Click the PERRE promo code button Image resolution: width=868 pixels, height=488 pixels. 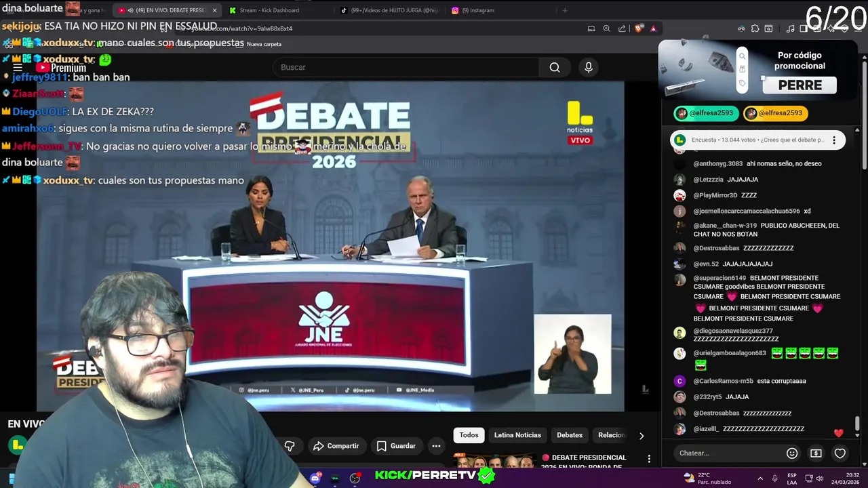click(800, 85)
